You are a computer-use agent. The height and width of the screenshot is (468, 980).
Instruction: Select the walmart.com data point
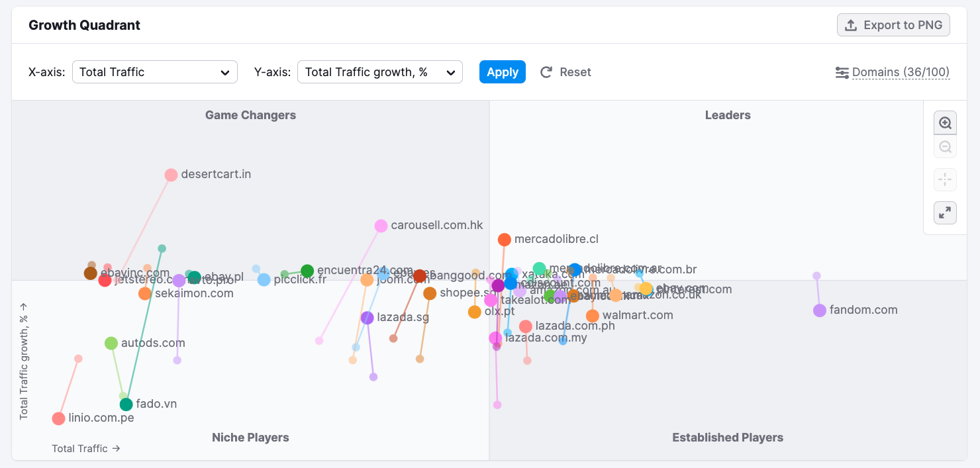(x=594, y=316)
